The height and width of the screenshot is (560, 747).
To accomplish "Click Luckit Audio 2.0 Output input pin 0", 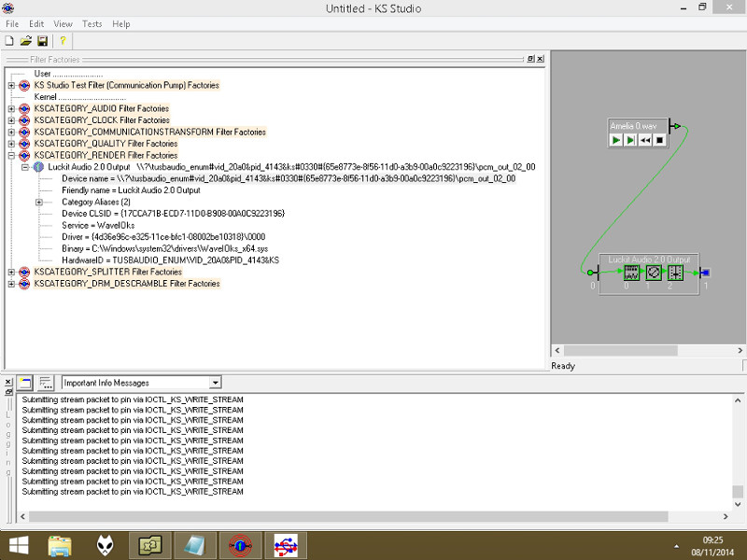I will coord(593,273).
